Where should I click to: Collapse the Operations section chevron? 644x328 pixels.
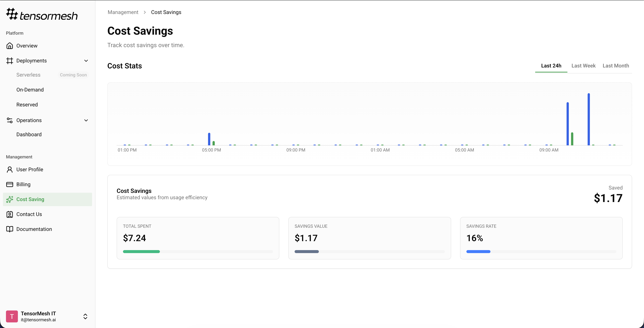click(86, 121)
